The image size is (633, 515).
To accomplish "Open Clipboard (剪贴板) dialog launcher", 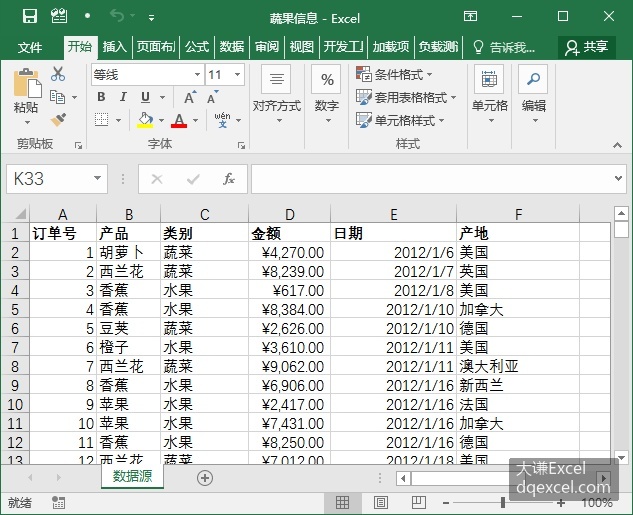I will (79, 145).
